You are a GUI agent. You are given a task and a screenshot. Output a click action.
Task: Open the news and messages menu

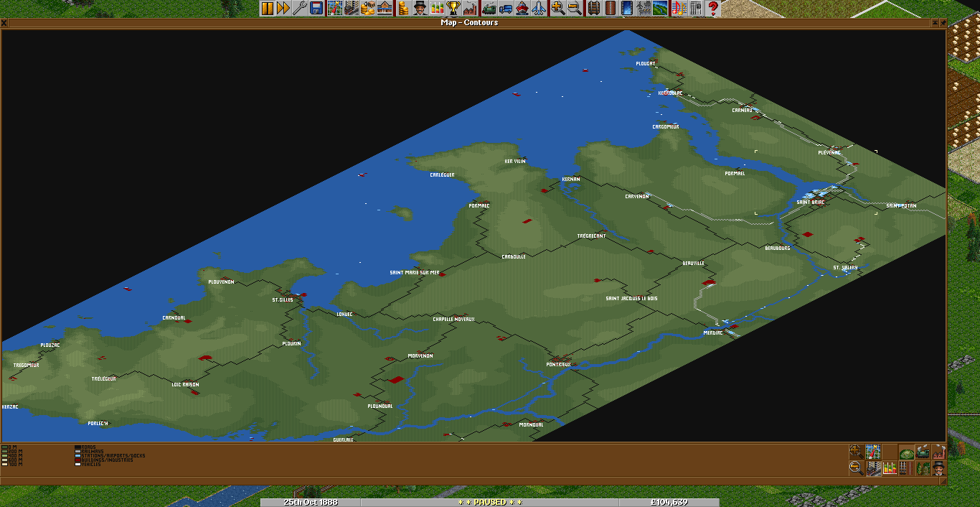pos(694,8)
